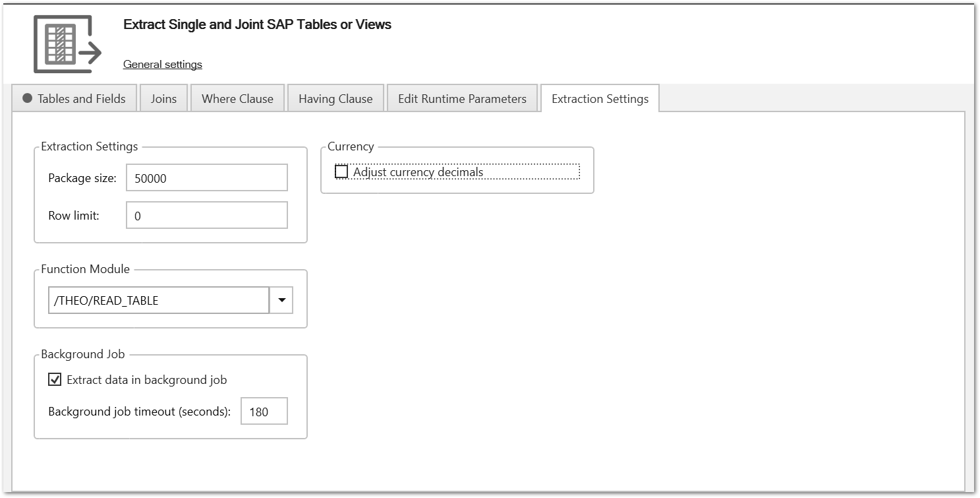This screenshot has width=980, height=498.
Task: Click the /THEO/READ_TABLE combo box field
Action: coord(158,300)
